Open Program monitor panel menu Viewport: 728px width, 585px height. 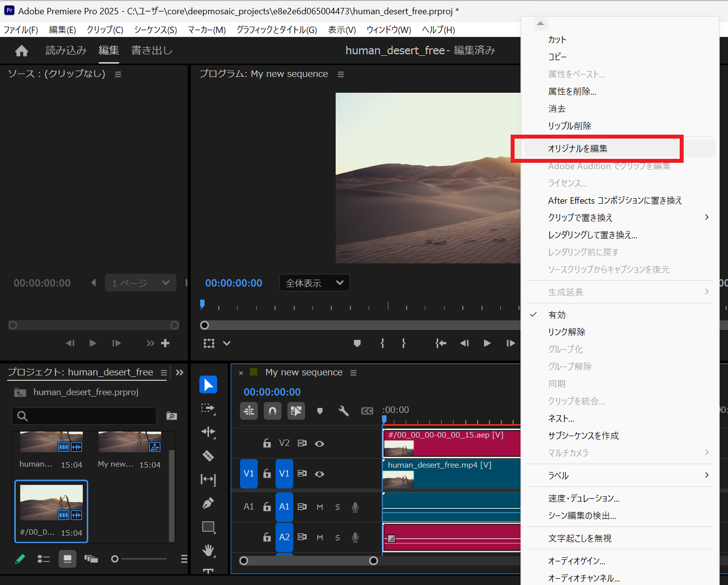[341, 74]
